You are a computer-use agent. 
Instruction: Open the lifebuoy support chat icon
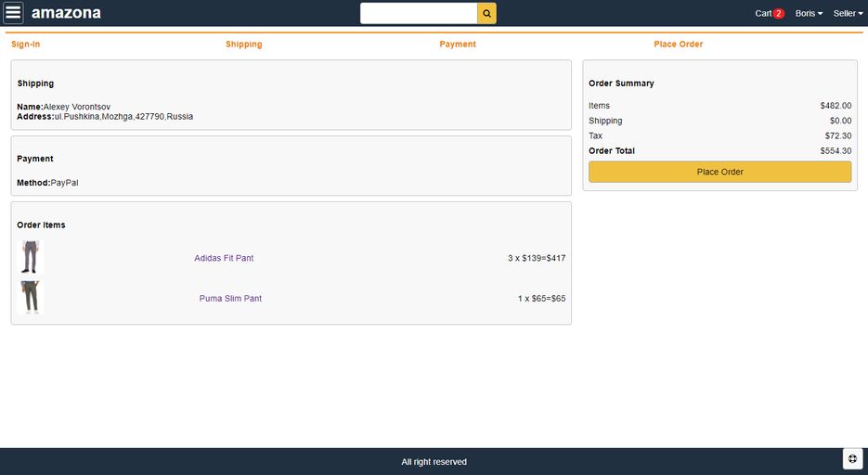point(852,459)
